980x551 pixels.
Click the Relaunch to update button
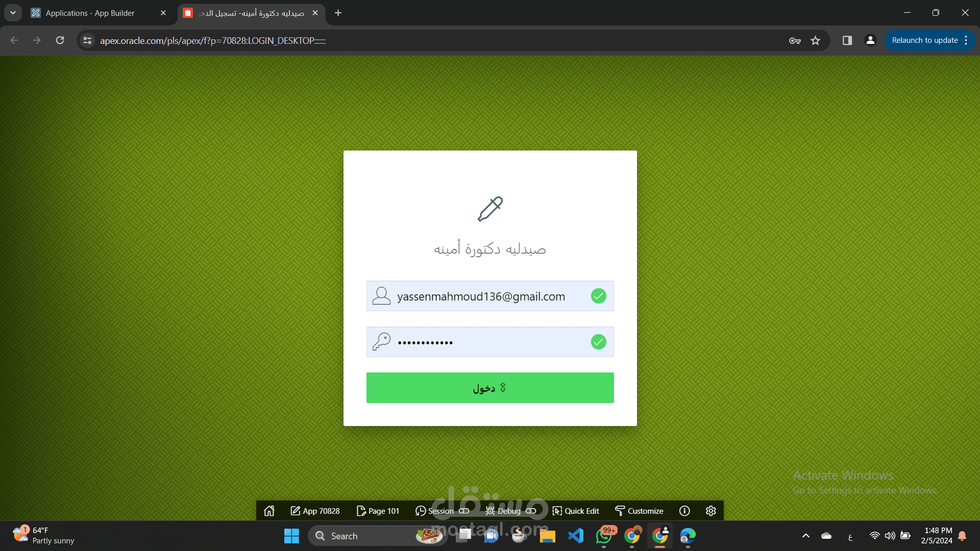[924, 40]
